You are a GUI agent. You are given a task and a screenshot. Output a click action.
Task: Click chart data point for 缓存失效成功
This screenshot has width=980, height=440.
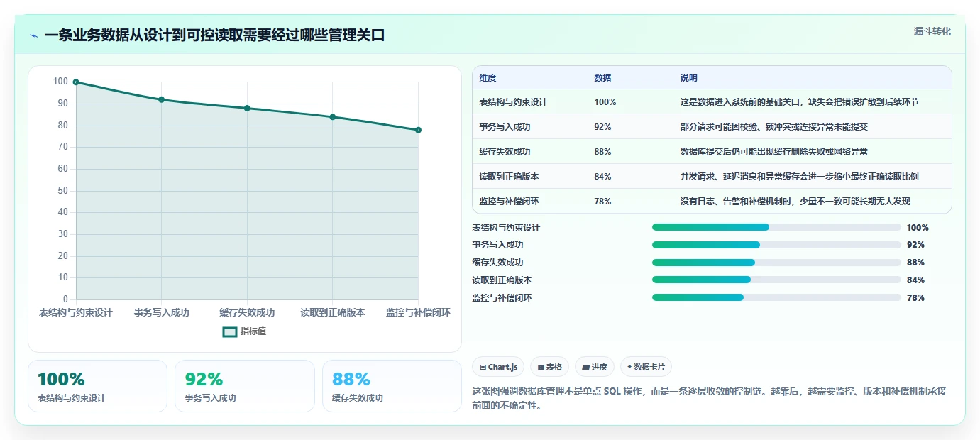point(247,108)
